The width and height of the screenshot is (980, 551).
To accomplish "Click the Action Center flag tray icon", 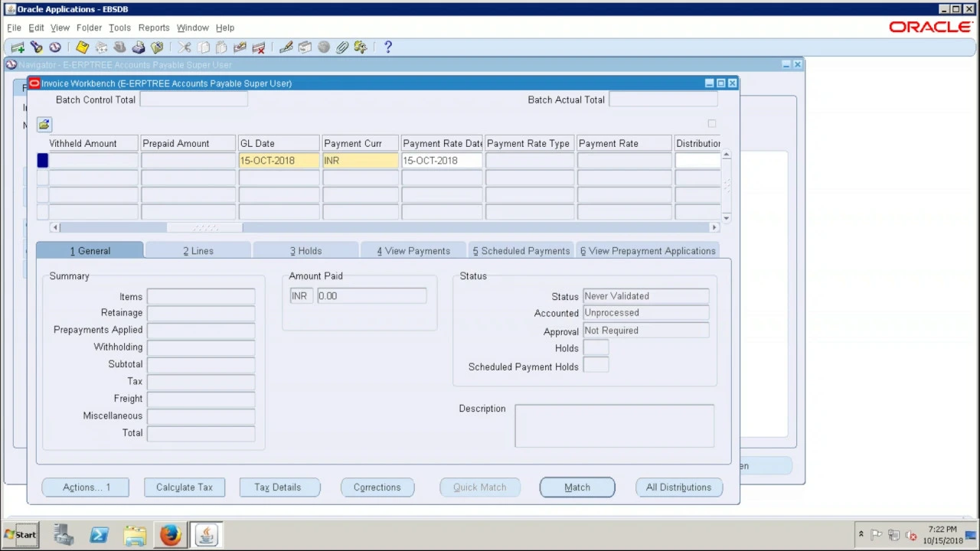I will (x=877, y=535).
